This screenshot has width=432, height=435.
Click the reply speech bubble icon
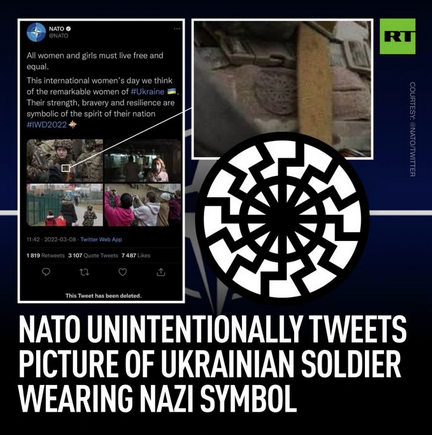pos(46,272)
